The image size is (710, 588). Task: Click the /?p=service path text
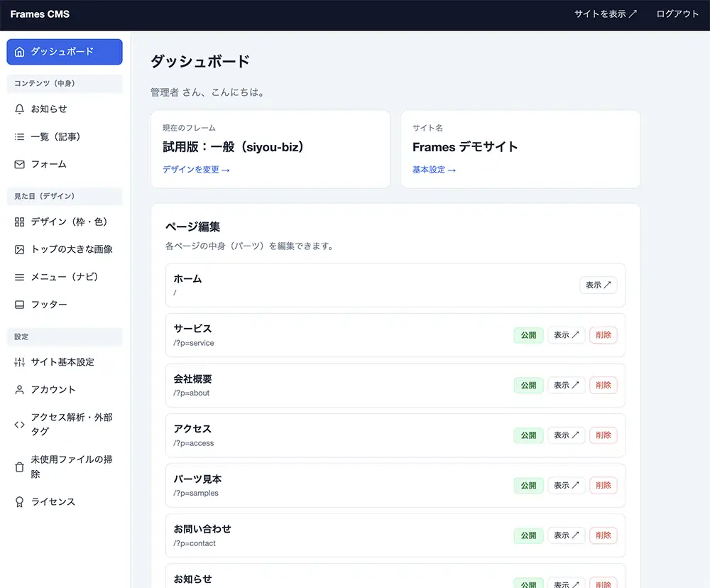[x=194, y=344]
